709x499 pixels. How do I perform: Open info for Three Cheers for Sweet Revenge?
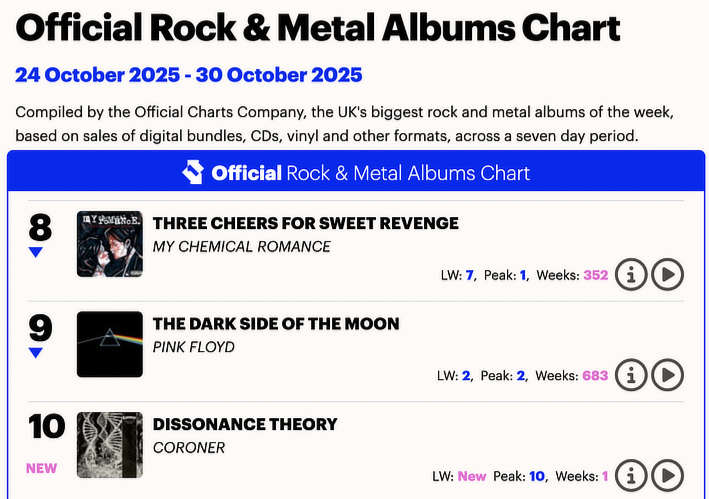pos(631,274)
